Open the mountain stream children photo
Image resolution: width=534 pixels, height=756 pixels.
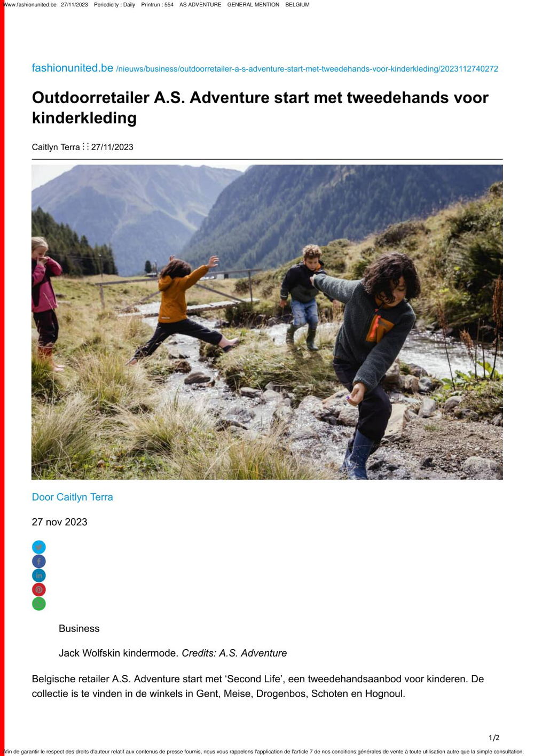[267, 322]
